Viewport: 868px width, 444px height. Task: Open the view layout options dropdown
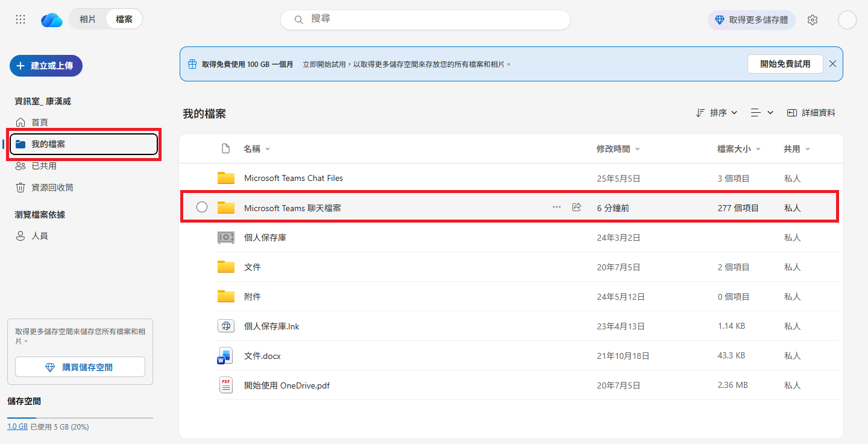point(762,113)
